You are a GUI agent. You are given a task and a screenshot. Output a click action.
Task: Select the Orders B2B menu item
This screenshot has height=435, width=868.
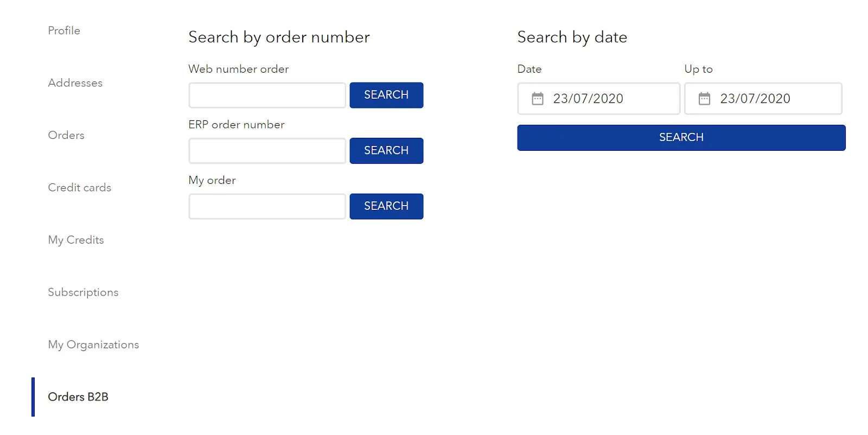coord(78,397)
